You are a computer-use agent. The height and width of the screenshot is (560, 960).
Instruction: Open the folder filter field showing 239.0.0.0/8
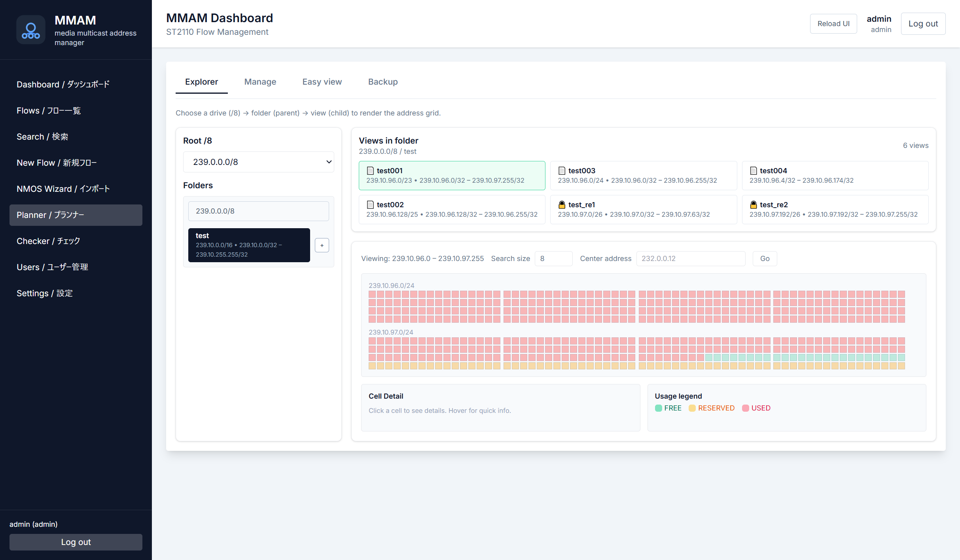pos(258,211)
